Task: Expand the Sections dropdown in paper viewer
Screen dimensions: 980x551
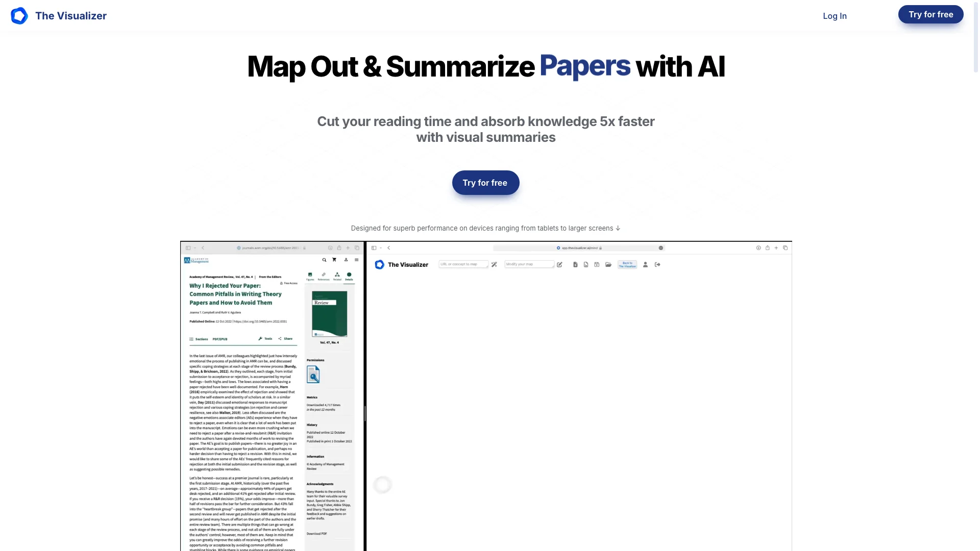Action: pyautogui.click(x=198, y=338)
